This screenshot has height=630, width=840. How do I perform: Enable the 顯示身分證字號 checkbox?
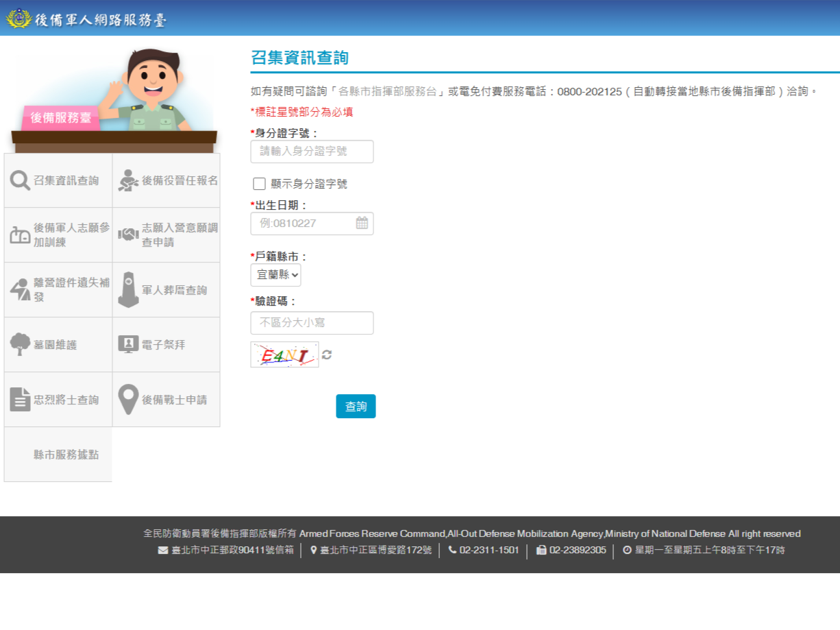pos(259,183)
